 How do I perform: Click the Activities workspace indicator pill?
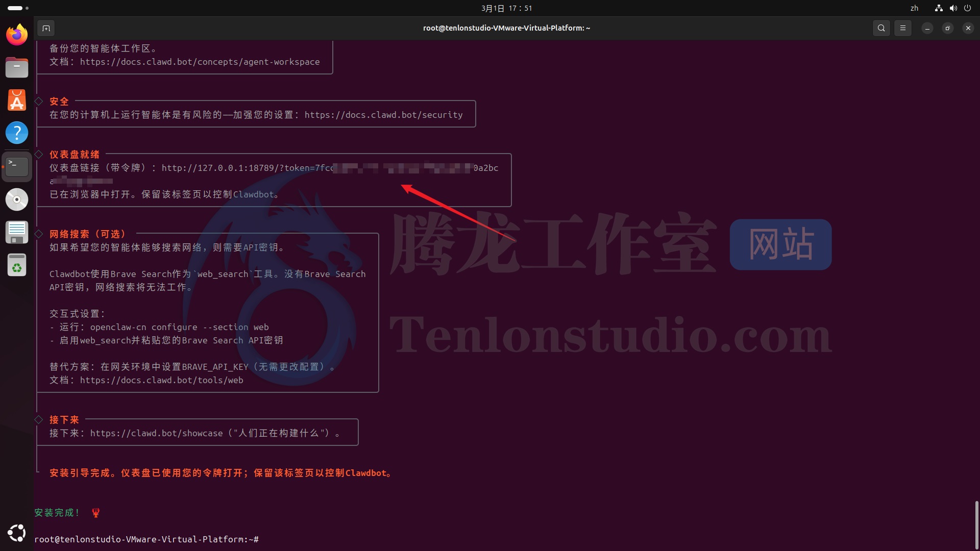(15, 8)
